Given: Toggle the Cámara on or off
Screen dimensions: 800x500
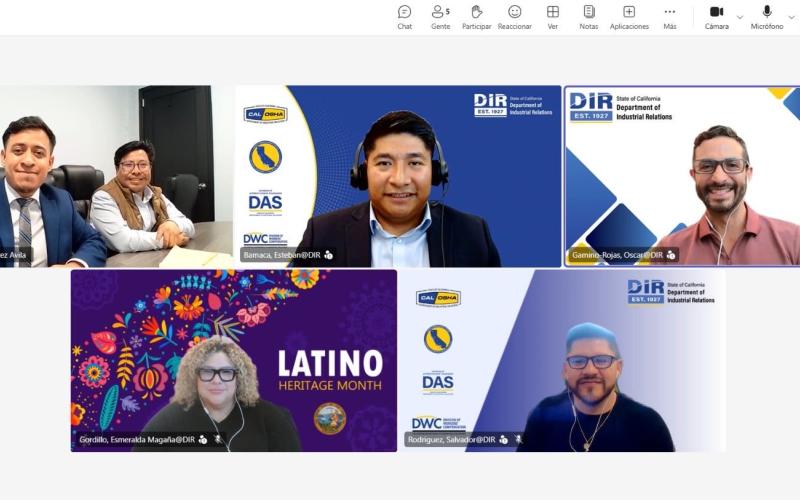Looking at the screenshot, I should point(716,17).
